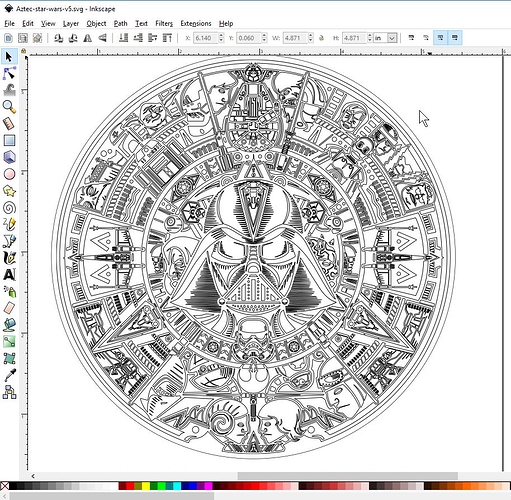Screen dimensions: 511x500
Task: Open the View menu
Action: pos(48,23)
